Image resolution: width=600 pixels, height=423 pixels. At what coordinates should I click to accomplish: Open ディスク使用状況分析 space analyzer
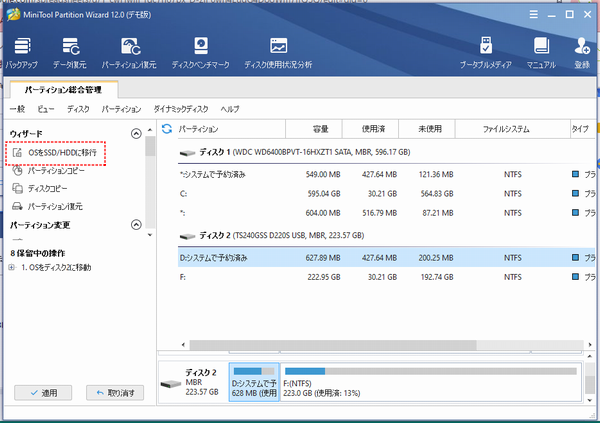coord(278,53)
